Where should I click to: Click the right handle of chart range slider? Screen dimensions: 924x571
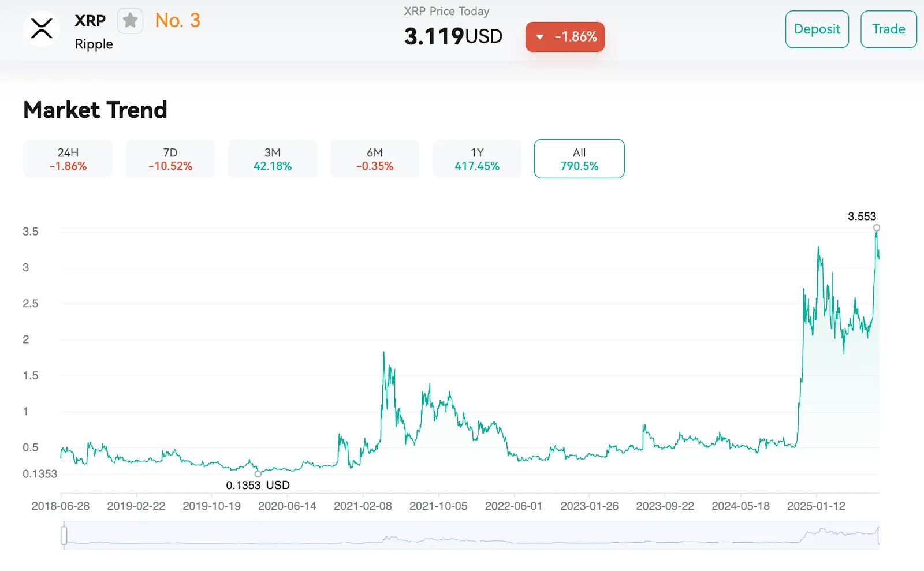tap(878, 535)
